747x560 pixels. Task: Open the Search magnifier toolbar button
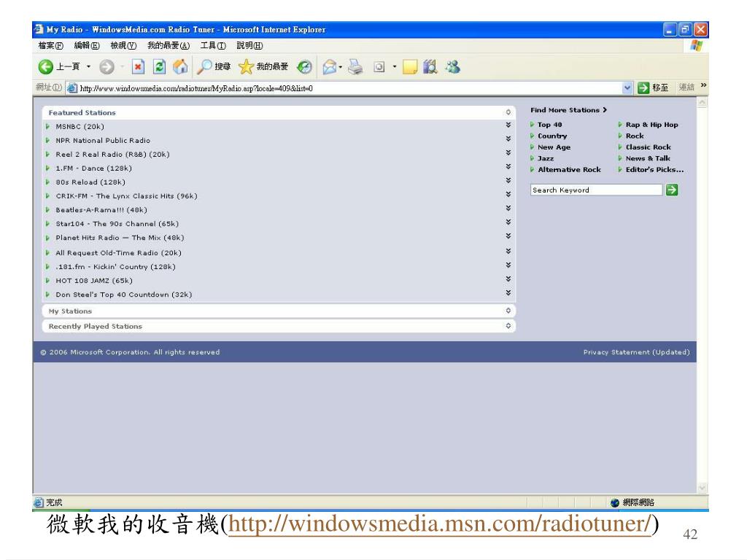[214, 66]
